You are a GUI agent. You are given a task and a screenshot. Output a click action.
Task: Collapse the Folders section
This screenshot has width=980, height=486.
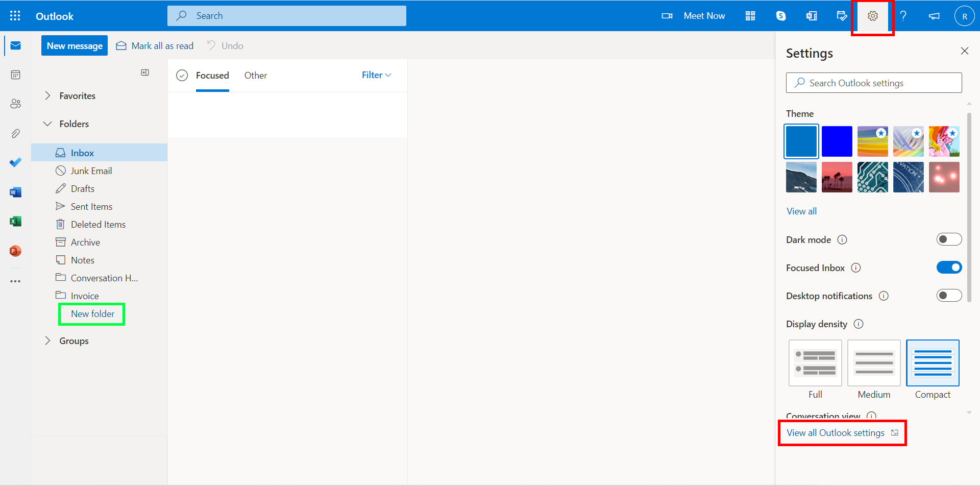pyautogui.click(x=47, y=124)
